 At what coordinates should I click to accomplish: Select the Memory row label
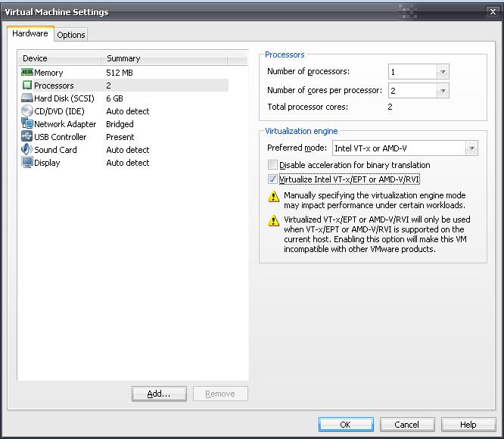click(48, 73)
